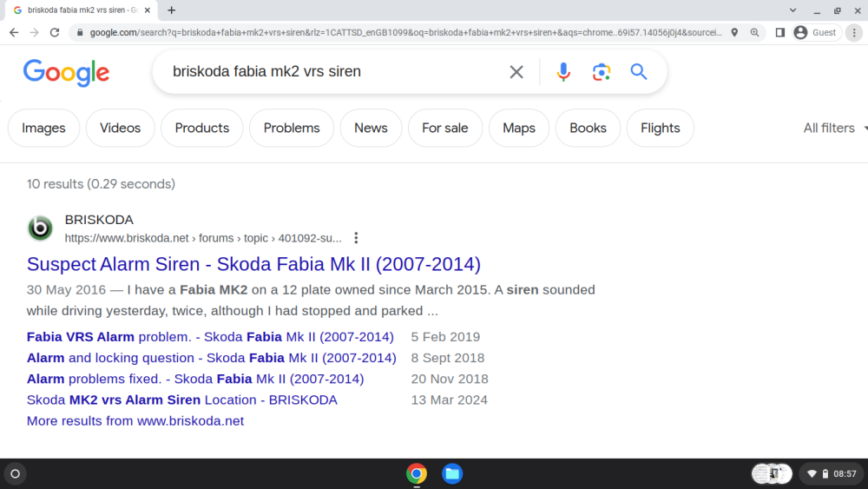Open Alarm and locking question link
This screenshot has width=868, height=489.
coord(212,358)
